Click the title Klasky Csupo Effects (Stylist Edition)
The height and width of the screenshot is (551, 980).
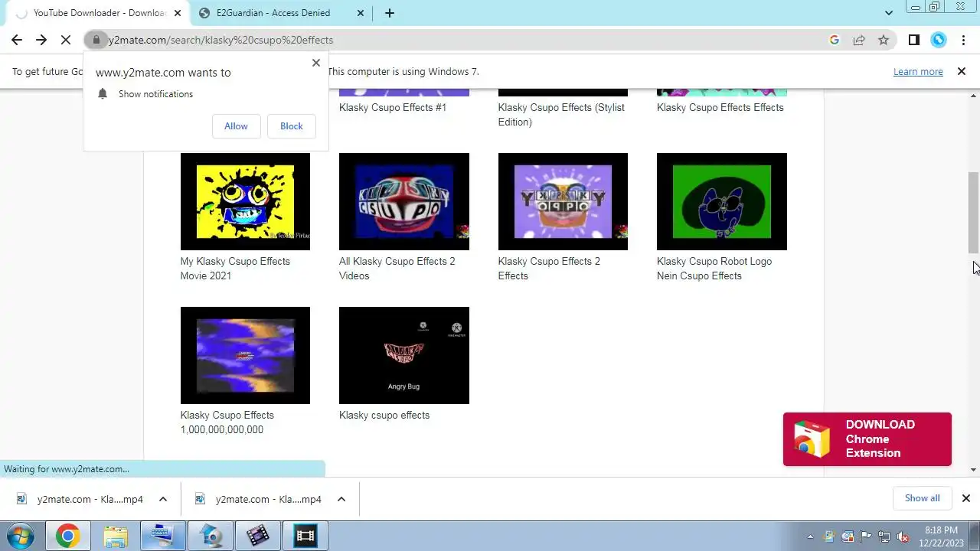(x=561, y=115)
